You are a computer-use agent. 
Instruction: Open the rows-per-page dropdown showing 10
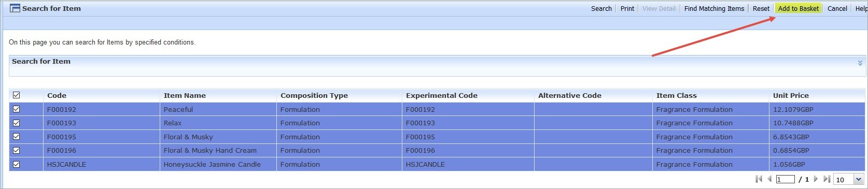click(x=848, y=180)
